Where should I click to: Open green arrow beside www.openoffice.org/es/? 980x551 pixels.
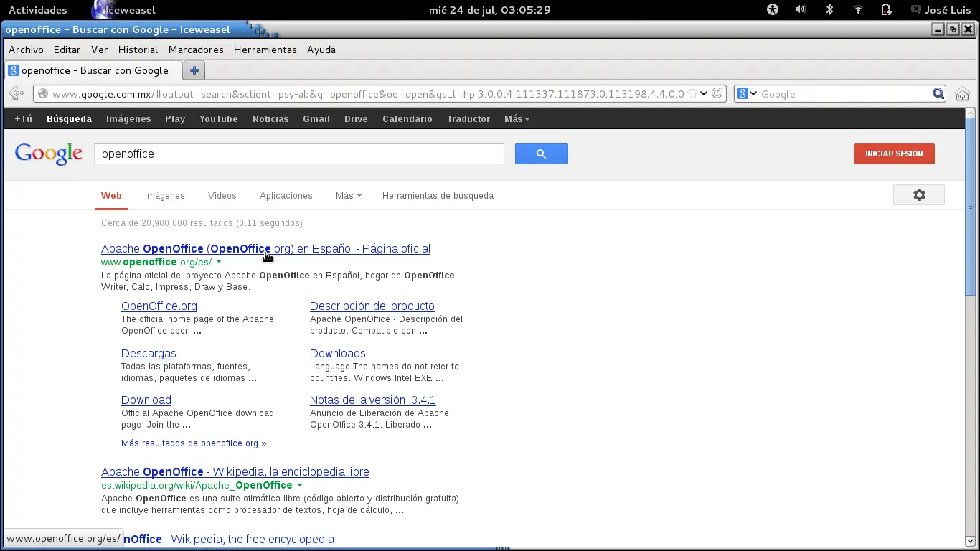(219, 262)
